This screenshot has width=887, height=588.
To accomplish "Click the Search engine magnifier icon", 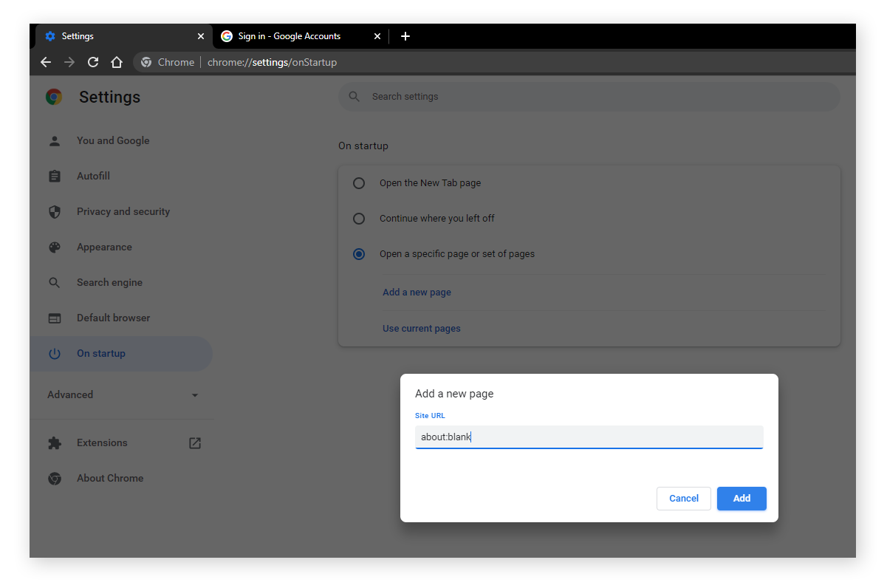I will pyautogui.click(x=55, y=282).
